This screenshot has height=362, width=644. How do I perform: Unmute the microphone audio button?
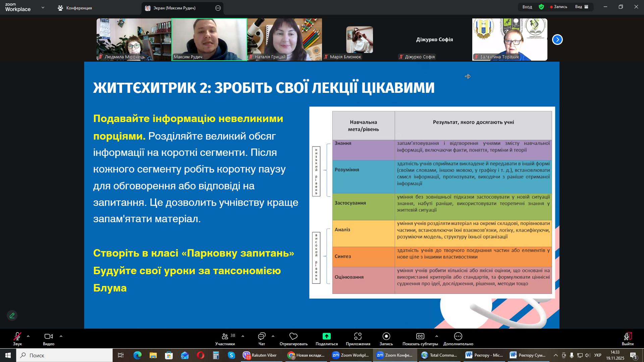[x=17, y=336]
